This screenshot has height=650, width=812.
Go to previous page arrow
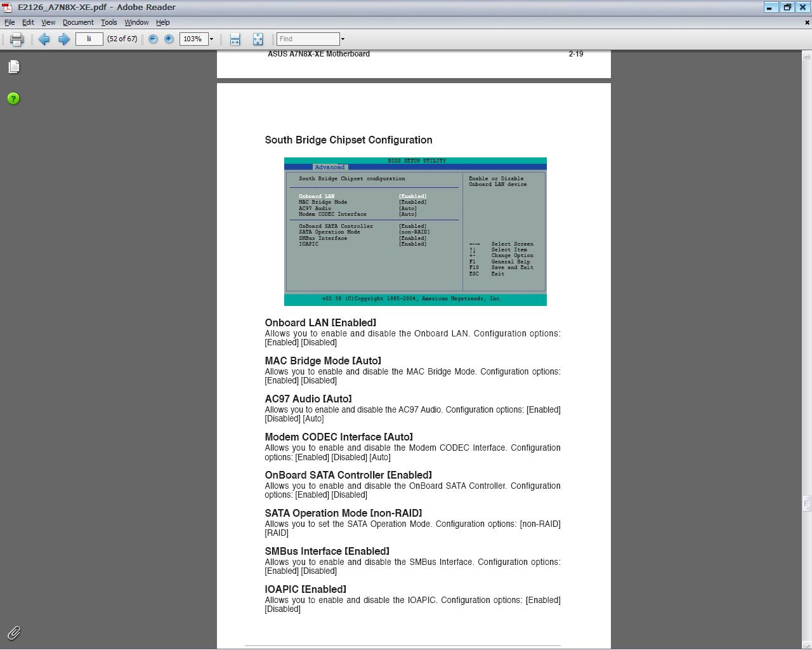(44, 39)
